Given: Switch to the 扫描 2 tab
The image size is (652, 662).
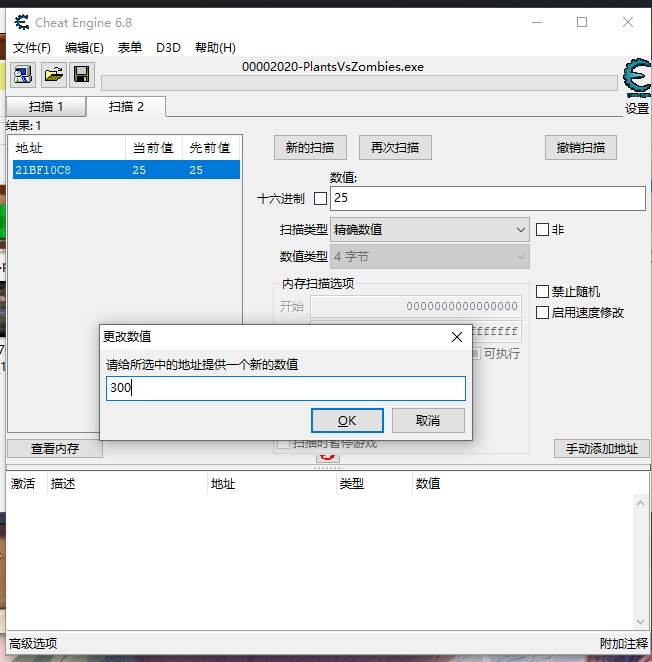Looking at the screenshot, I should point(126,107).
